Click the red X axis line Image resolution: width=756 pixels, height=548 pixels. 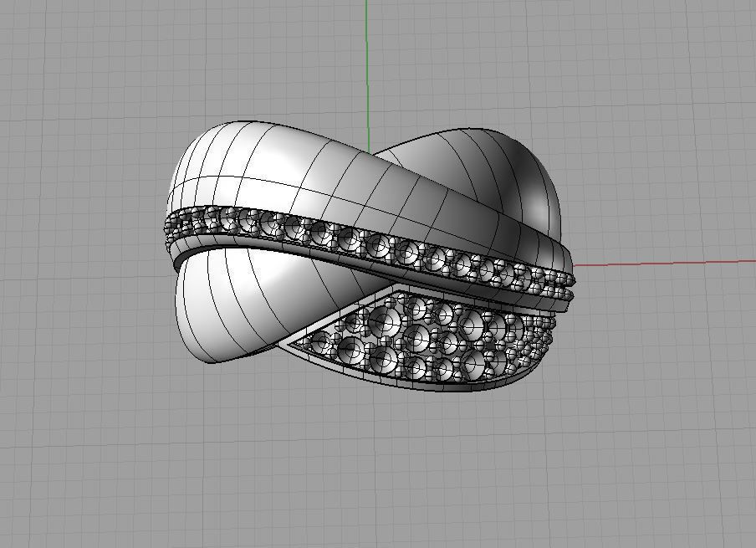(x=666, y=263)
